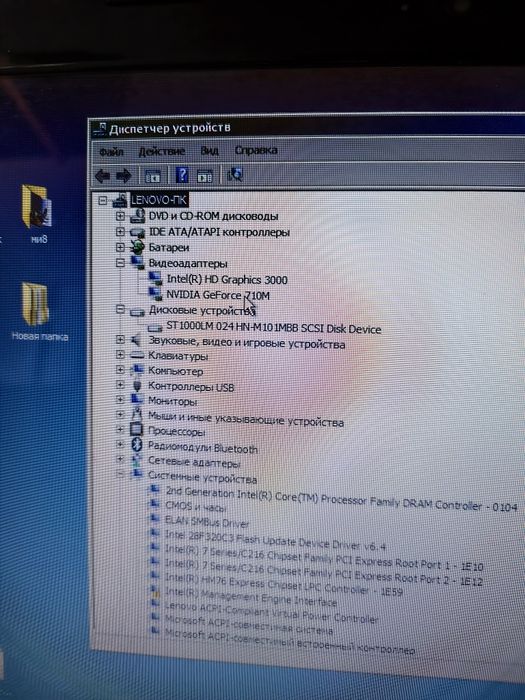
Task: Select Intel(R) Management Engine Interface entry
Action: point(250,597)
